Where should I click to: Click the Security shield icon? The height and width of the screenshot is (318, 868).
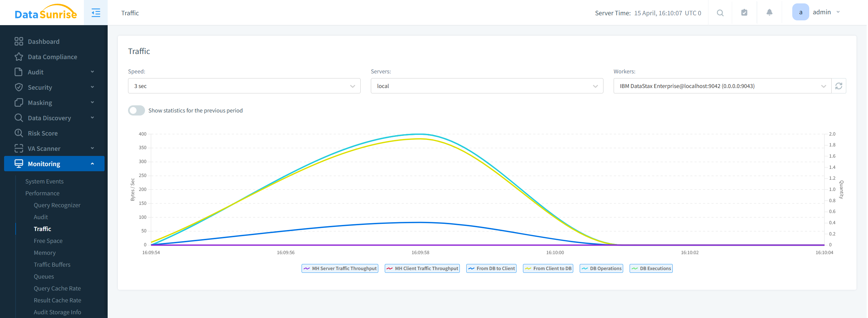click(x=19, y=87)
